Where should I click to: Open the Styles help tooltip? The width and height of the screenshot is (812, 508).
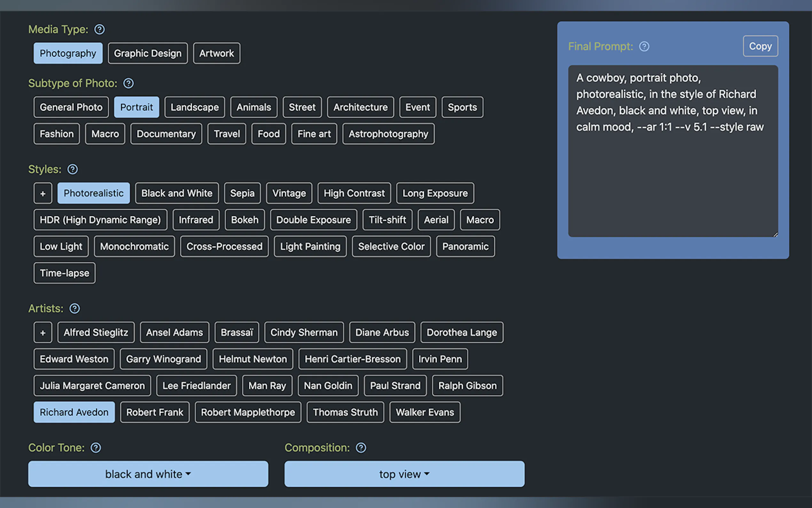(x=73, y=169)
